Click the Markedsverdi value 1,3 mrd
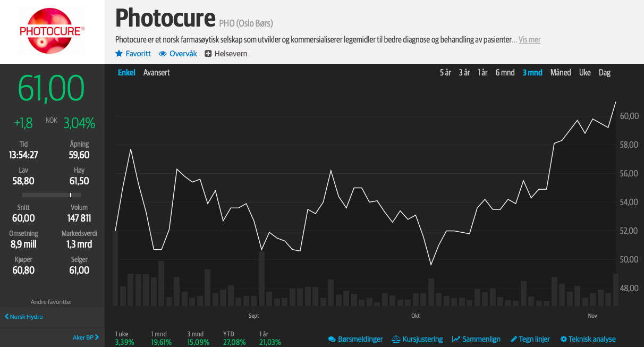Image resolution: width=644 pixels, height=347 pixels. [79, 244]
